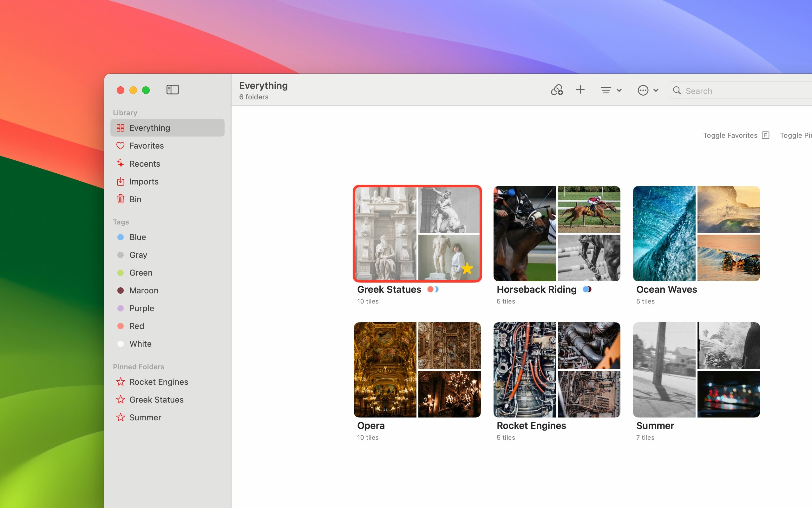Click the Green tag color dot
812x508 pixels.
point(121,273)
